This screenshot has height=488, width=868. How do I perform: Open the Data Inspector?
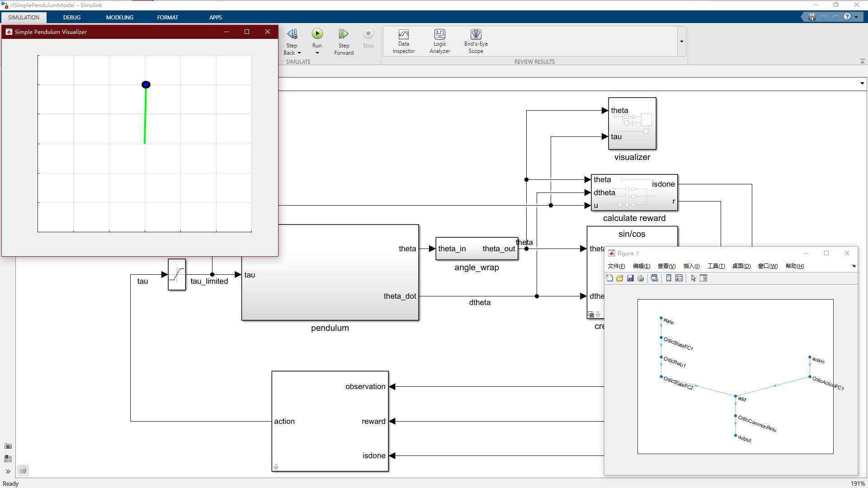pos(403,35)
